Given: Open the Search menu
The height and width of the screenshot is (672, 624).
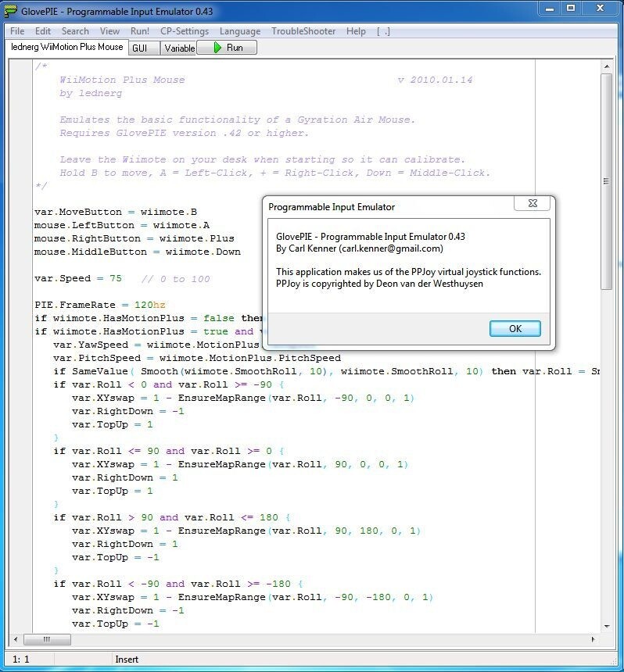Looking at the screenshot, I should click(x=75, y=31).
